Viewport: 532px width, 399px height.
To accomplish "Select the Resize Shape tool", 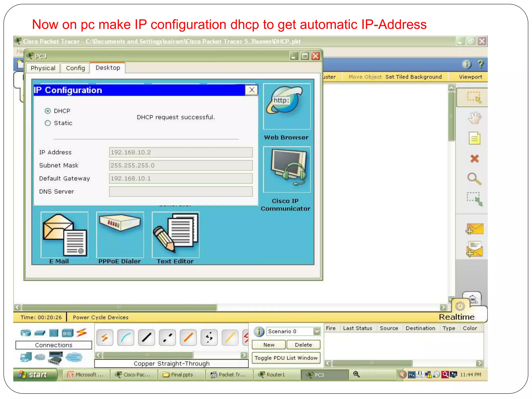I will click(474, 199).
